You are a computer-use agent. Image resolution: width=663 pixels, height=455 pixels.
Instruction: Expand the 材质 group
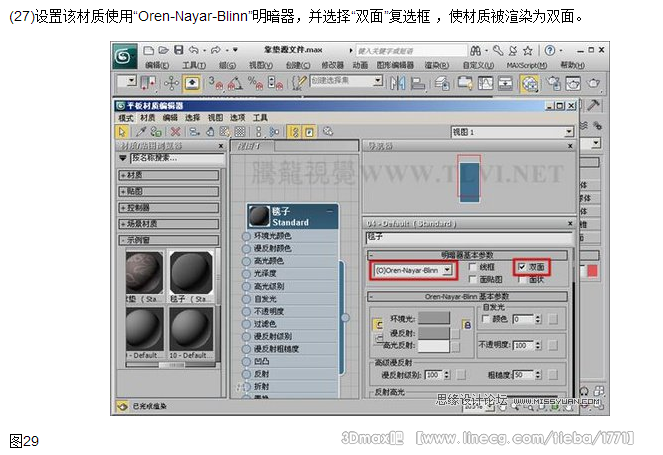pyautogui.click(x=169, y=175)
